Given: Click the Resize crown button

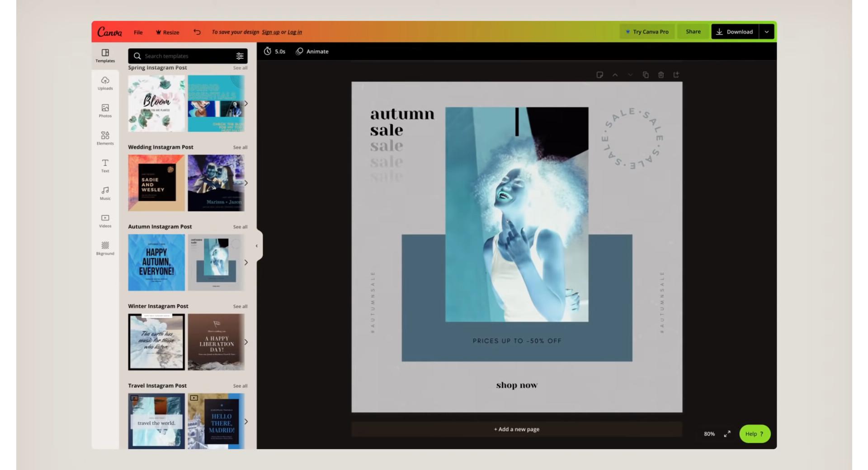Looking at the screenshot, I should pos(167,32).
